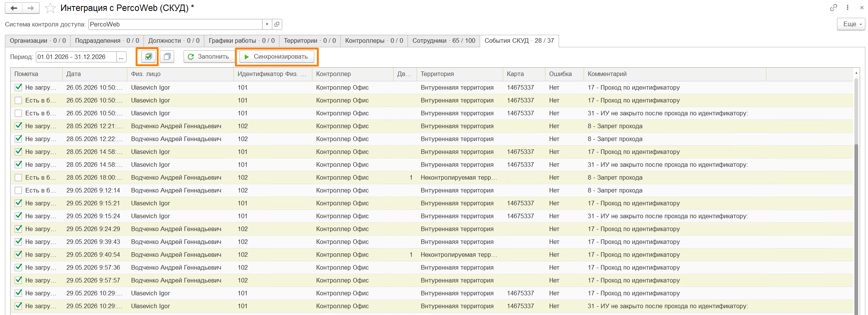The width and height of the screenshot is (868, 315).
Task: Open the Подразделения tab
Action: [107, 41]
